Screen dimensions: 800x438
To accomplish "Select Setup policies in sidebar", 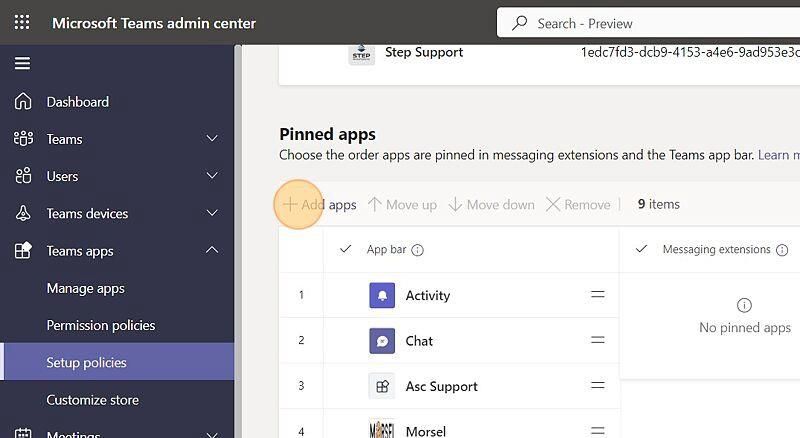I will coord(117,362).
